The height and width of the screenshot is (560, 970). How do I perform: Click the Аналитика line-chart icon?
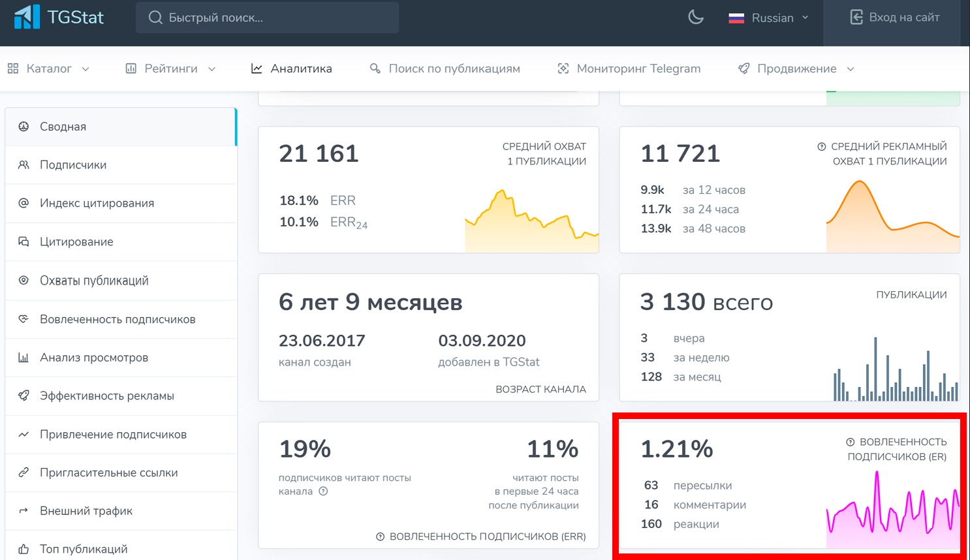257,69
